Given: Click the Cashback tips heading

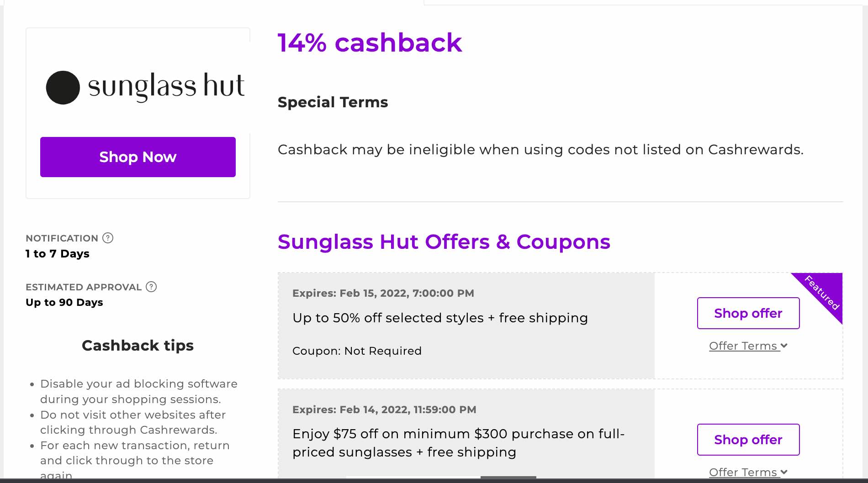Looking at the screenshot, I should tap(138, 346).
